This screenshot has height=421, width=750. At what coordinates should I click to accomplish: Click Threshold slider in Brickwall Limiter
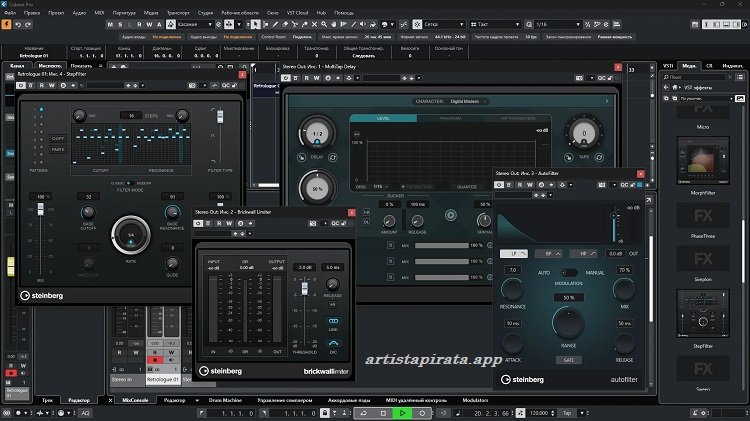[304, 288]
